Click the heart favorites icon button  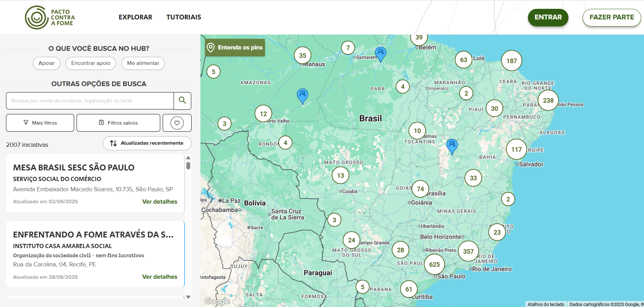[177, 123]
